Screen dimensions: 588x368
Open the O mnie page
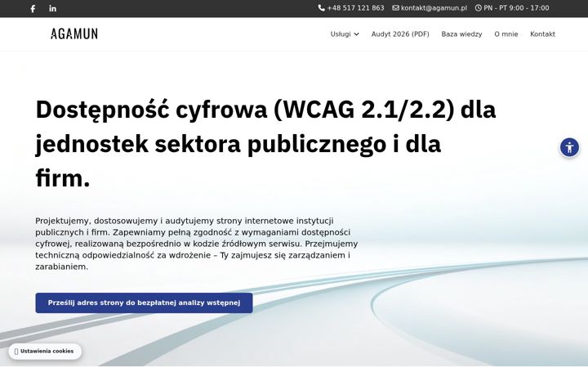[x=506, y=34]
